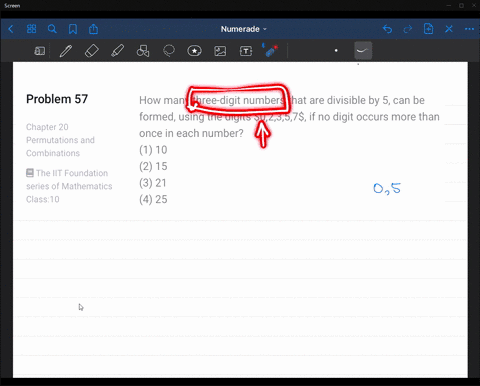480x386 pixels.
Task: Click answer option (1) 10
Action: (x=153, y=150)
